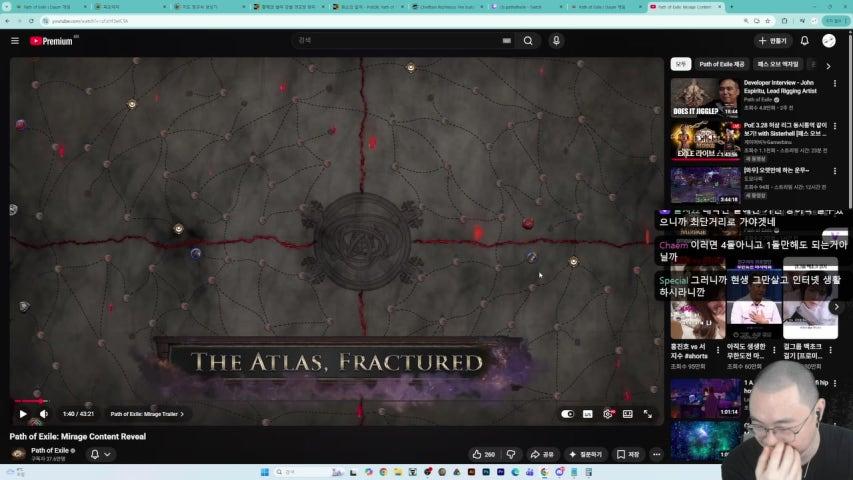Bookmark this page with star icon
The height and width of the screenshot is (480, 853).
(768, 21)
